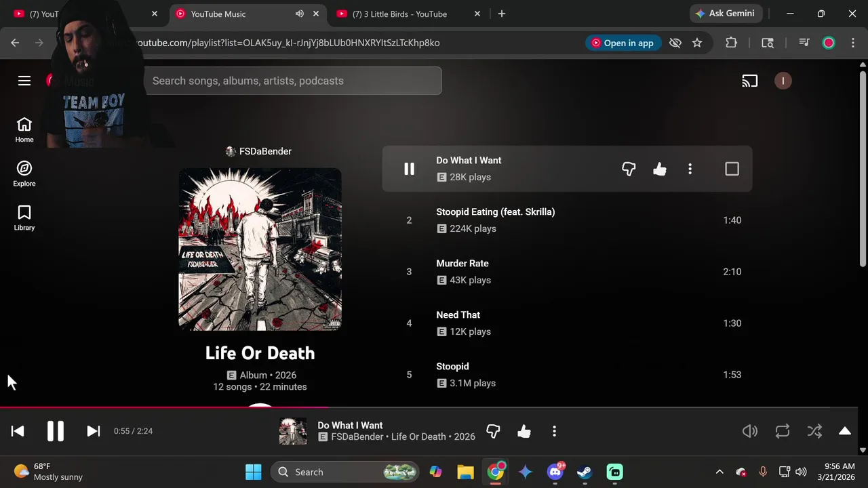Screen dimensions: 868x488
Task: Skip to previous track in player bar
Action: point(18,431)
